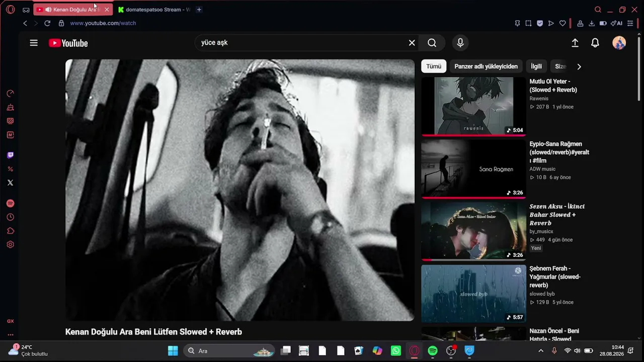Open the AI assistant button
Viewport: 644px width, 362px height.
[616, 23]
